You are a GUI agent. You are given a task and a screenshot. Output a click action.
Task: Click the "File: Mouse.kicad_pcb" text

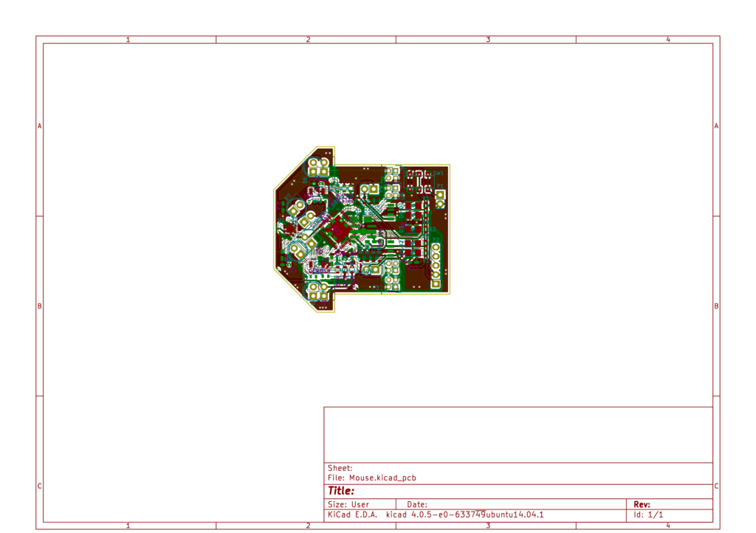point(372,478)
